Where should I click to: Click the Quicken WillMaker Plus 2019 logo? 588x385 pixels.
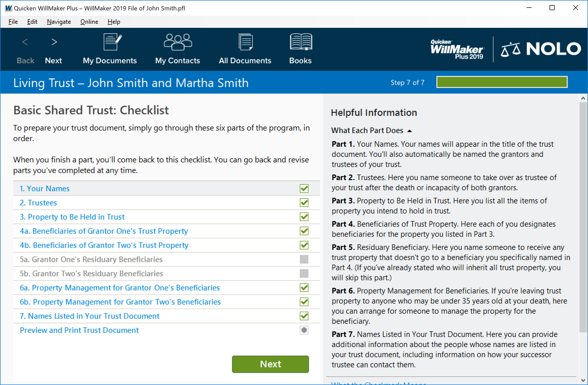457,49
